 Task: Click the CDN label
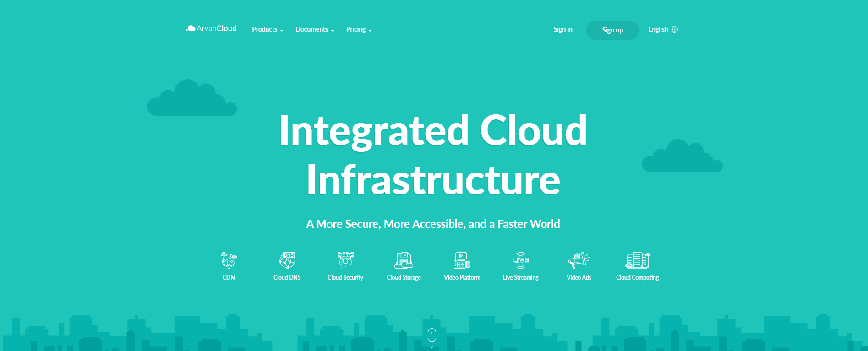(229, 277)
